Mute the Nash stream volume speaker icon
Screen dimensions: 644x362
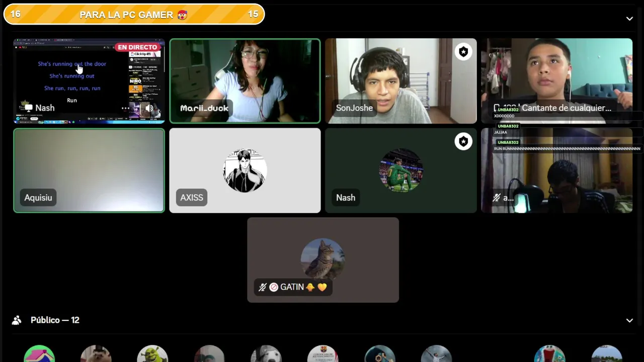(149, 108)
